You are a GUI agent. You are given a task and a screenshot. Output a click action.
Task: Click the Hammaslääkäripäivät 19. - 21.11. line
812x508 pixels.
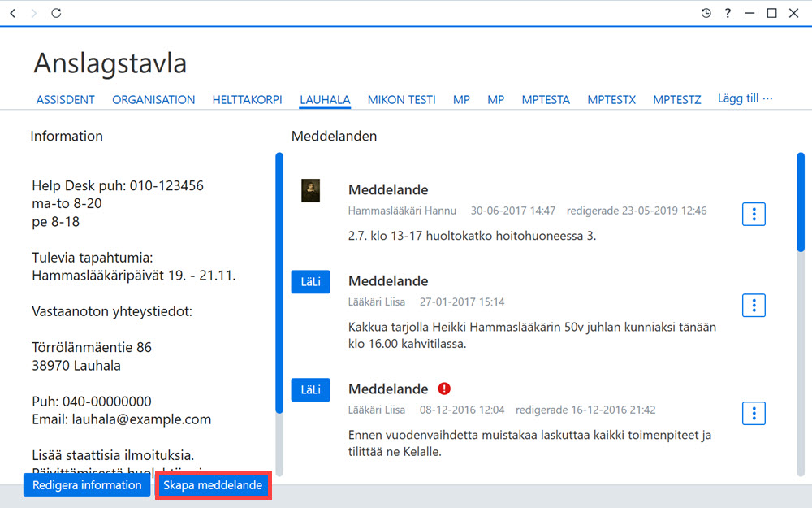(134, 276)
